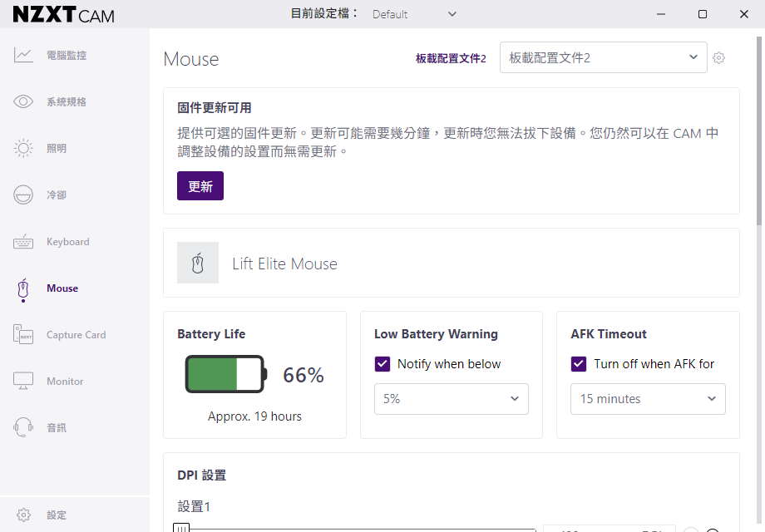Maximize the NZXT CAM window
The height and width of the screenshot is (532, 765).
703,14
